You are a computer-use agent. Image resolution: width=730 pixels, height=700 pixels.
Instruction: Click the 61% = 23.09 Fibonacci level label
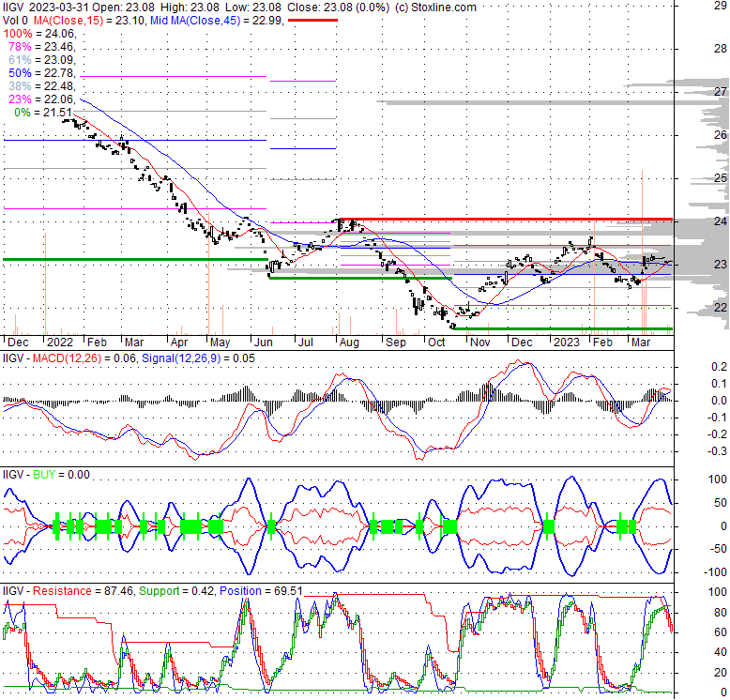point(41,59)
